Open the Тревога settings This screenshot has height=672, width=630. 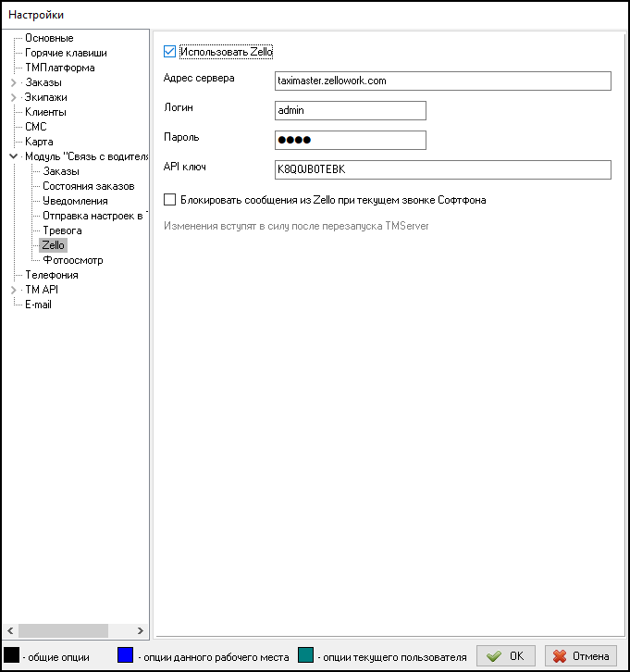[62, 230]
